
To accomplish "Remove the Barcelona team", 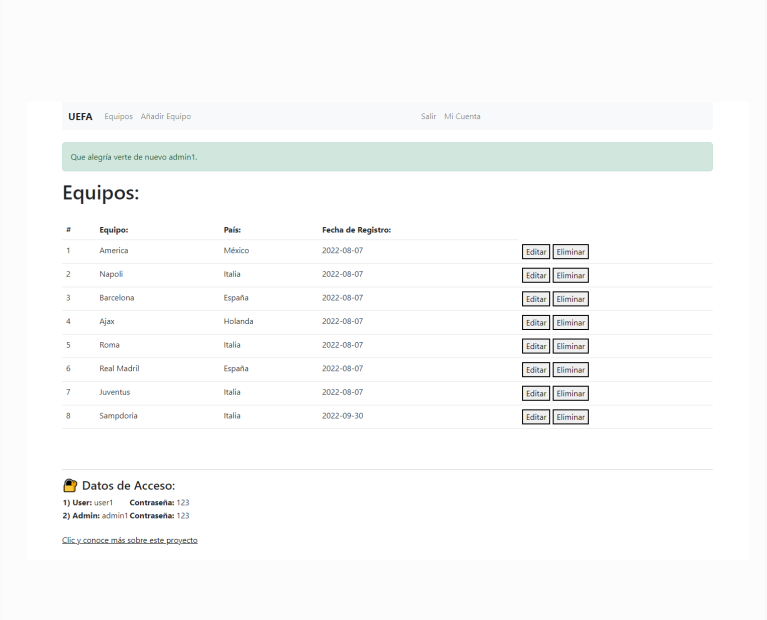I will click(571, 299).
